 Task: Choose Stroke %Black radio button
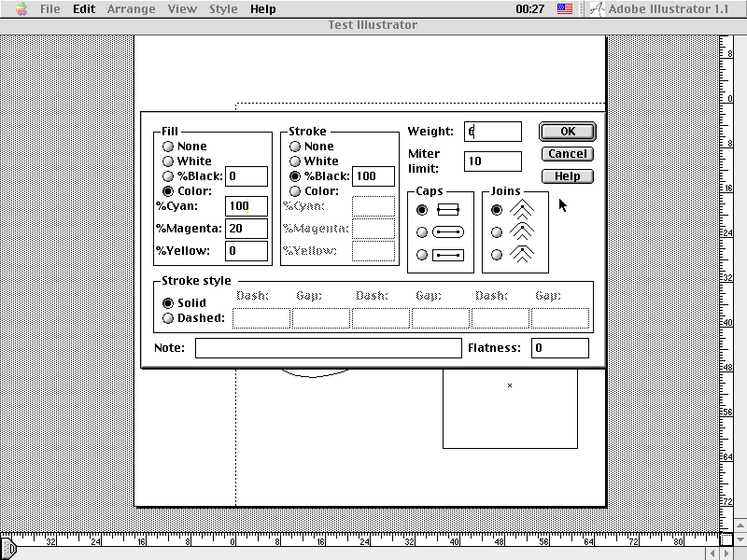[x=295, y=176]
